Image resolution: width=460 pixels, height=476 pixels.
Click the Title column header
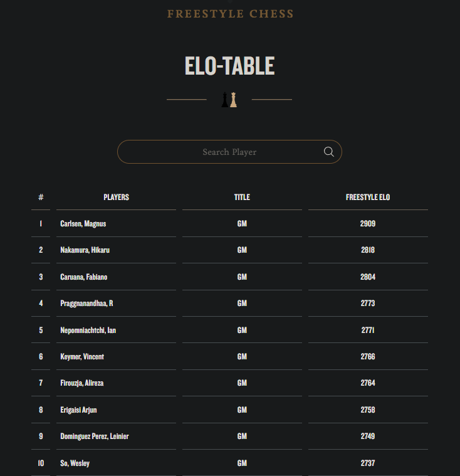click(242, 198)
